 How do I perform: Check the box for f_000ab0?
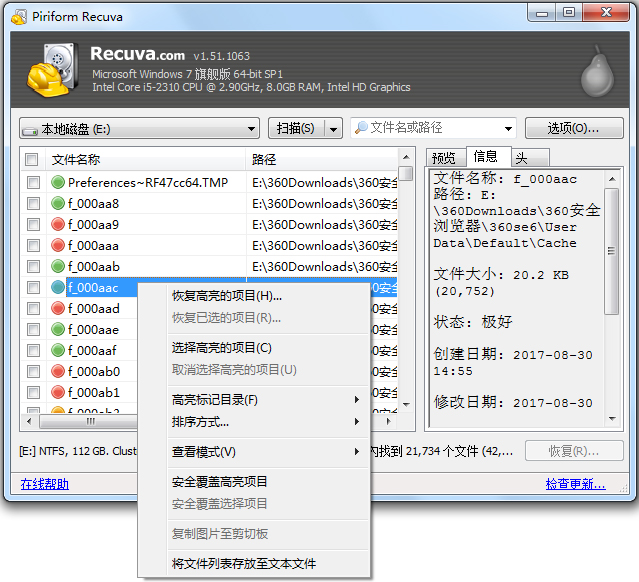click(x=33, y=371)
